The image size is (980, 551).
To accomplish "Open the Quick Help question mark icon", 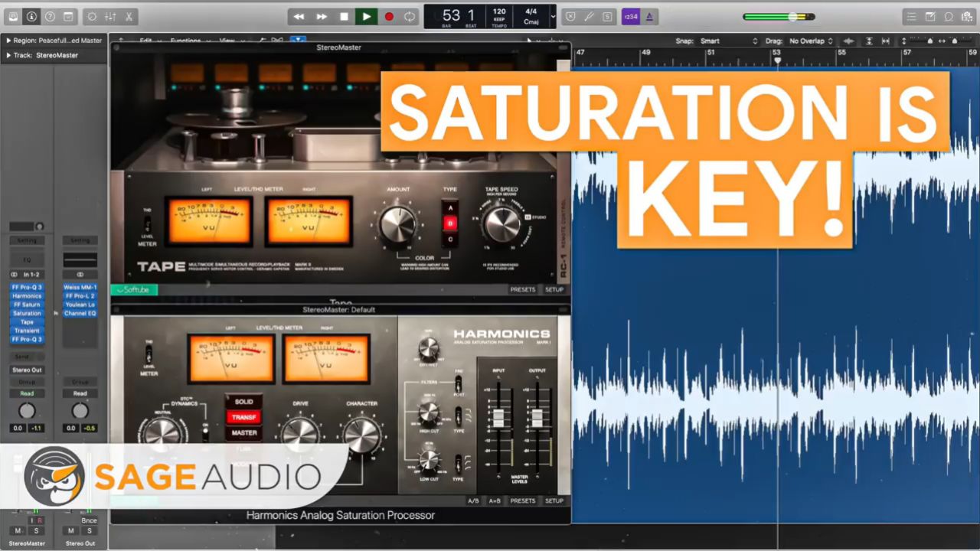I will click(49, 16).
